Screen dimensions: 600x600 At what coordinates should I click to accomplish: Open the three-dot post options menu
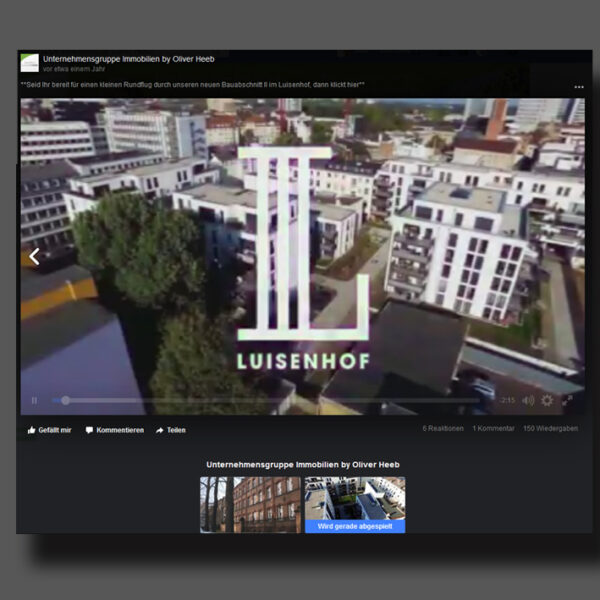point(579,87)
